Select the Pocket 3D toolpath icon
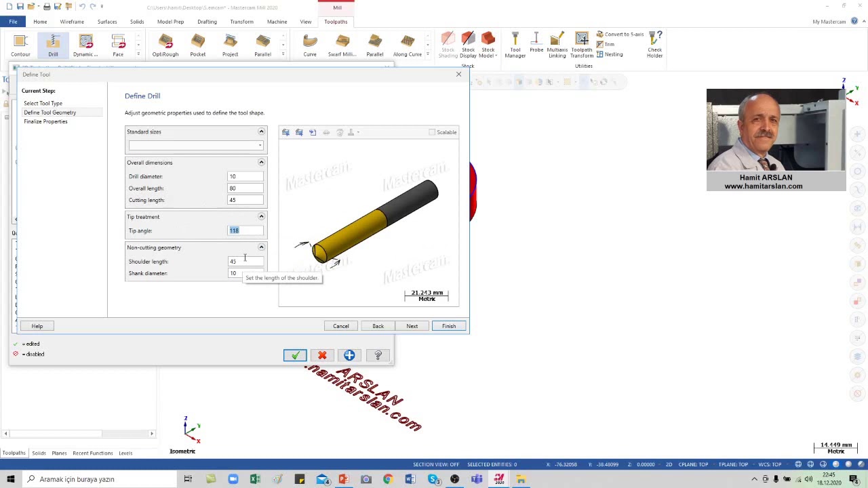868x488 pixels. coord(198,45)
